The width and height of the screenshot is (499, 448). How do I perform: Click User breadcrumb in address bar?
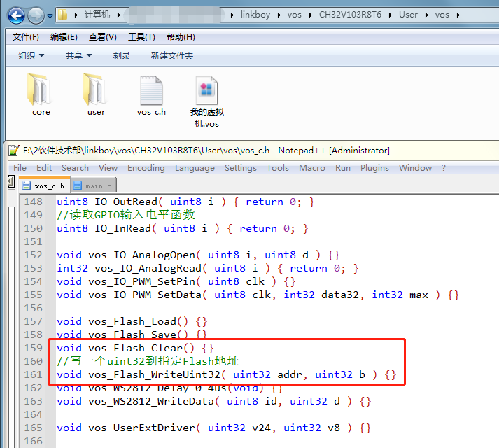click(408, 15)
